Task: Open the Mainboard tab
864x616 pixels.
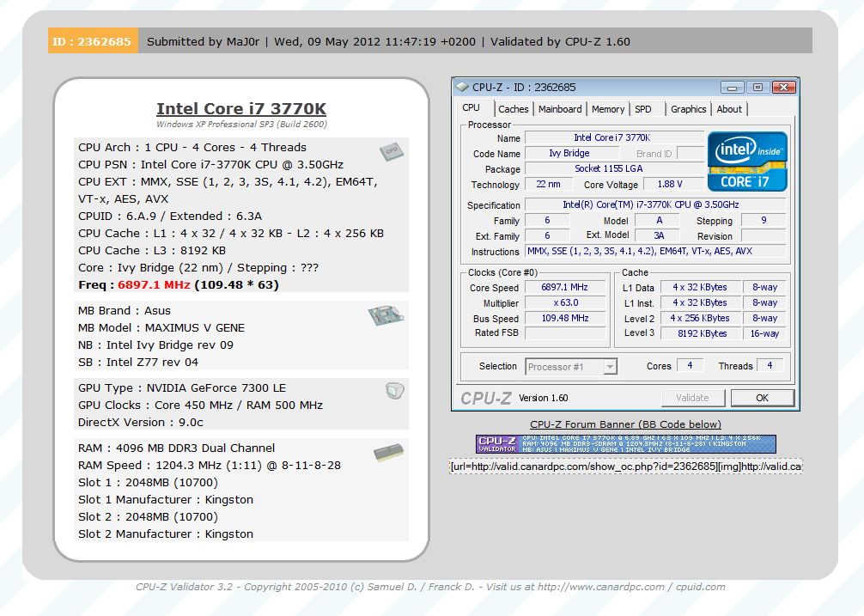Action: click(x=560, y=109)
